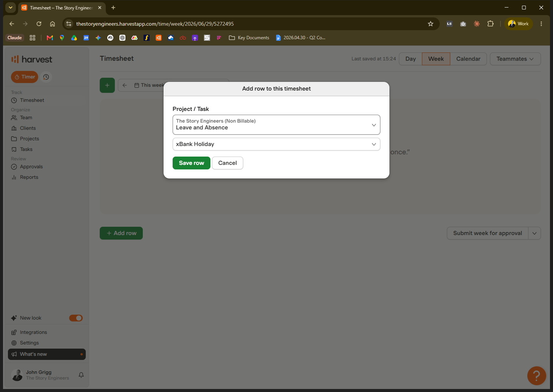Image resolution: width=553 pixels, height=392 pixels.
Task: Reload the page
Action: coord(39,24)
